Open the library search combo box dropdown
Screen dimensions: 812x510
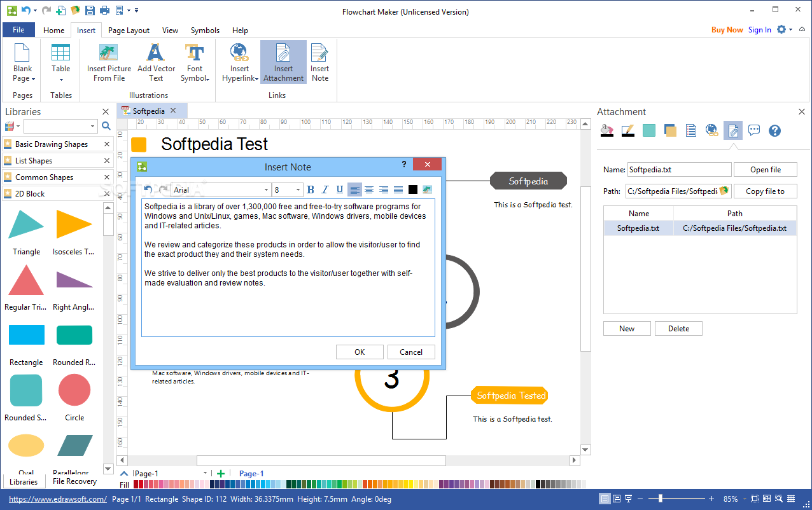tap(92, 126)
